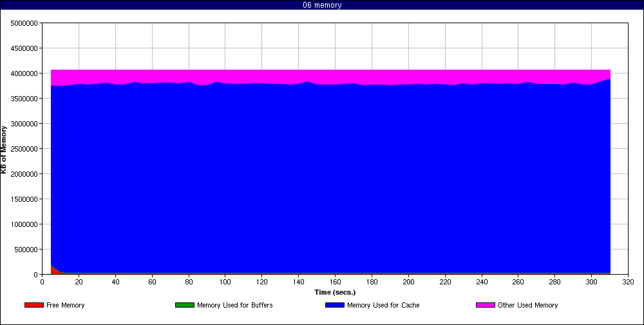Viewport: 644px width, 325px height.
Task: Click the blue cache memory area of chart
Action: (x=330, y=177)
